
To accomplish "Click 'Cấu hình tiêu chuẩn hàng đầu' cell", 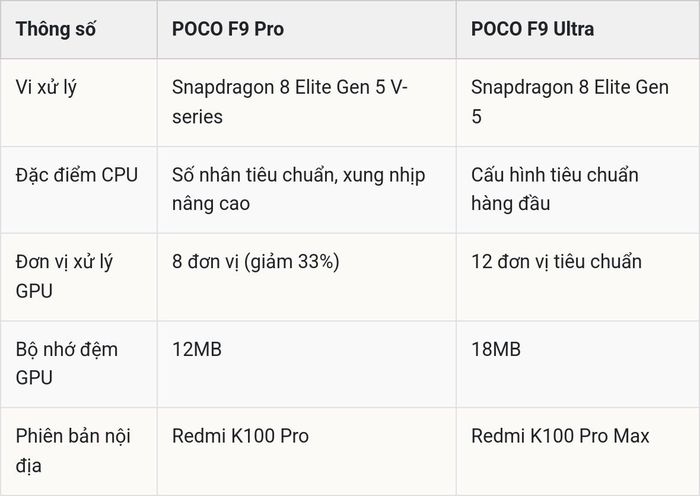I will [x=554, y=189].
